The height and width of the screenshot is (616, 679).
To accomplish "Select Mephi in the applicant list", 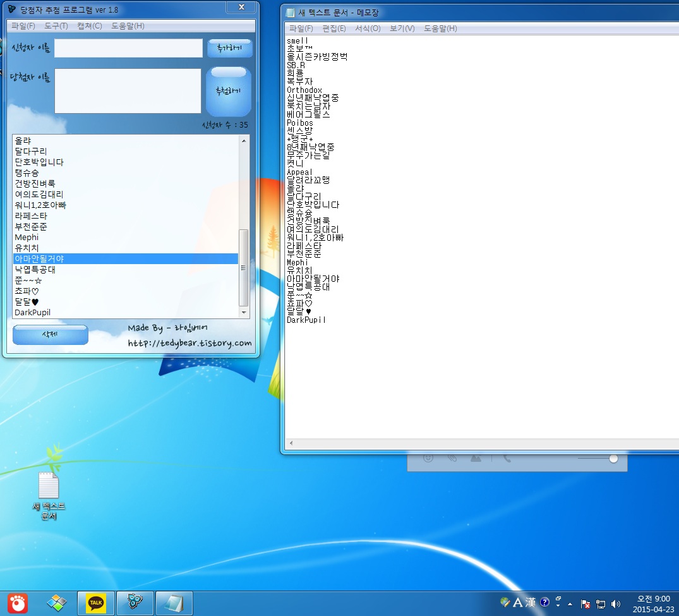I will coord(126,238).
